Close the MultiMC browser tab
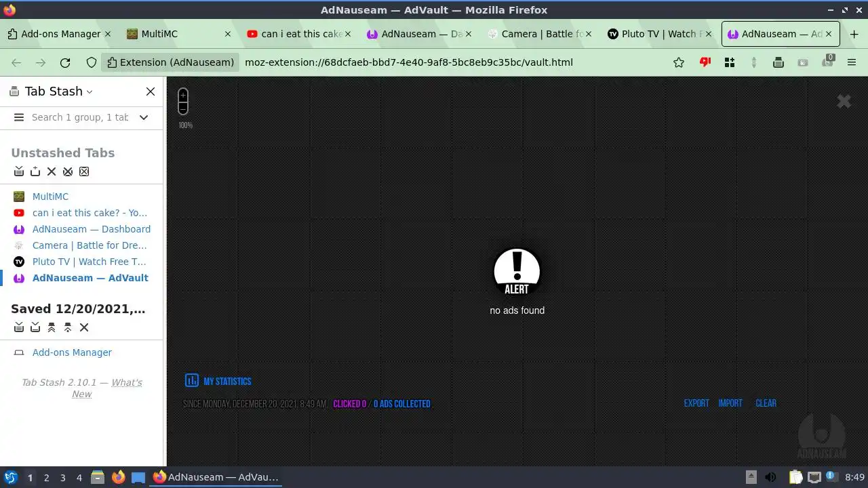The height and width of the screenshot is (488, 868). pyautogui.click(x=227, y=34)
